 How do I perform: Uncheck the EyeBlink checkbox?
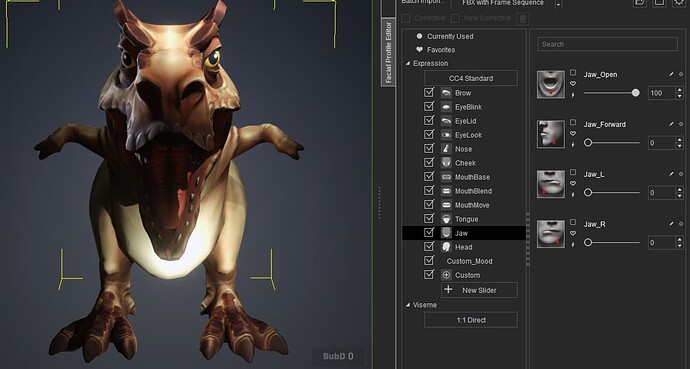point(429,107)
